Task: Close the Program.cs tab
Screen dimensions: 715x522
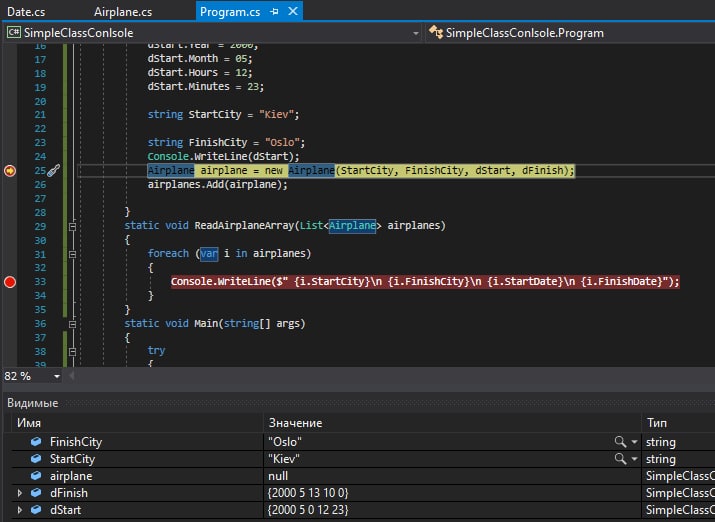Action: click(292, 12)
